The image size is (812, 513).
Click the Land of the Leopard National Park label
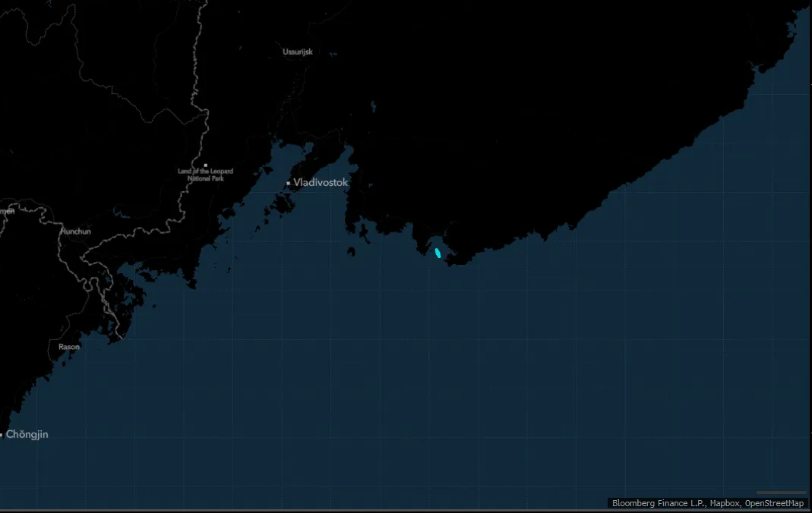tap(206, 175)
